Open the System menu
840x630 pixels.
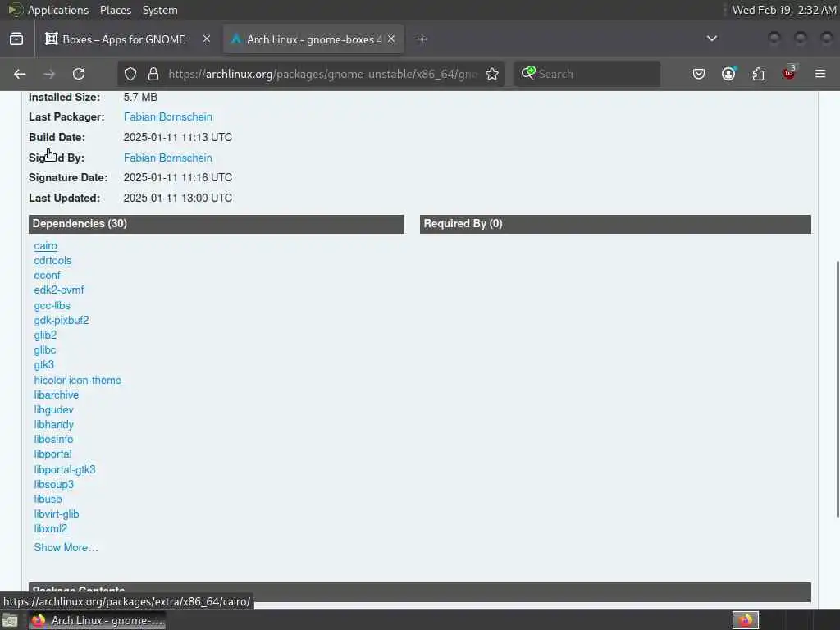(160, 10)
